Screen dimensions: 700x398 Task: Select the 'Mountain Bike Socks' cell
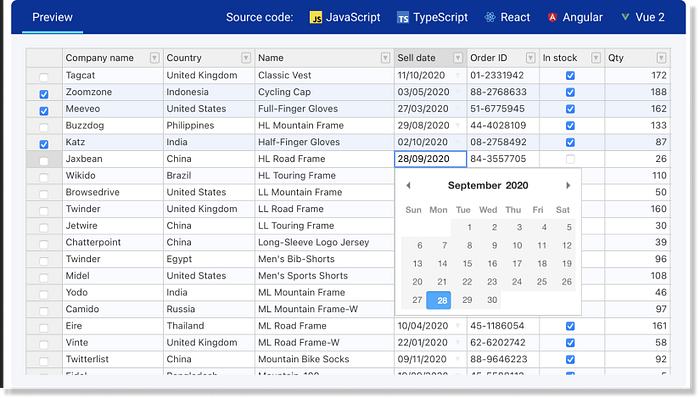pyautogui.click(x=325, y=359)
